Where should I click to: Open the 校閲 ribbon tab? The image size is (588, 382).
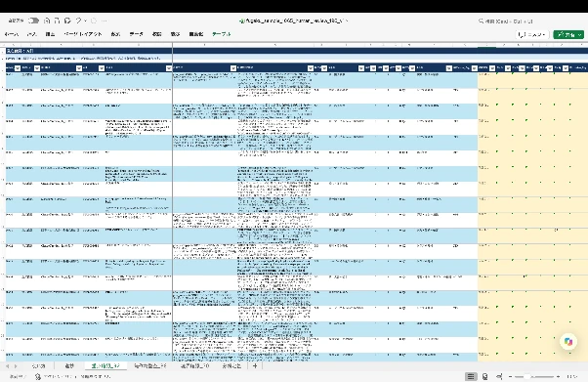click(x=156, y=34)
